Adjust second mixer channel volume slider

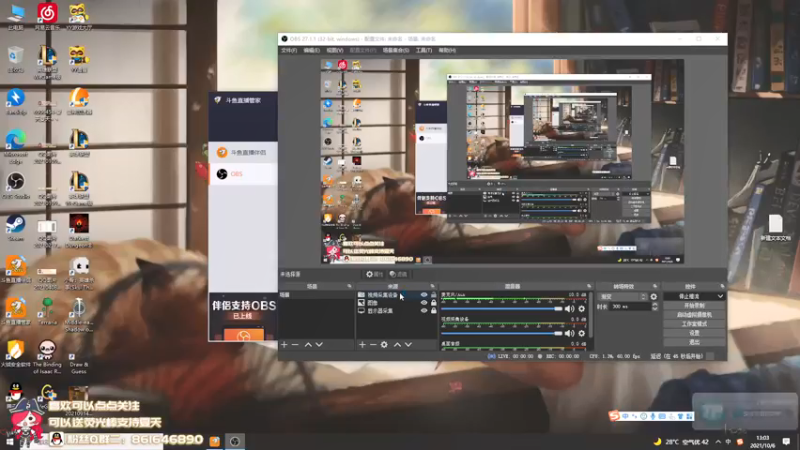click(502, 333)
